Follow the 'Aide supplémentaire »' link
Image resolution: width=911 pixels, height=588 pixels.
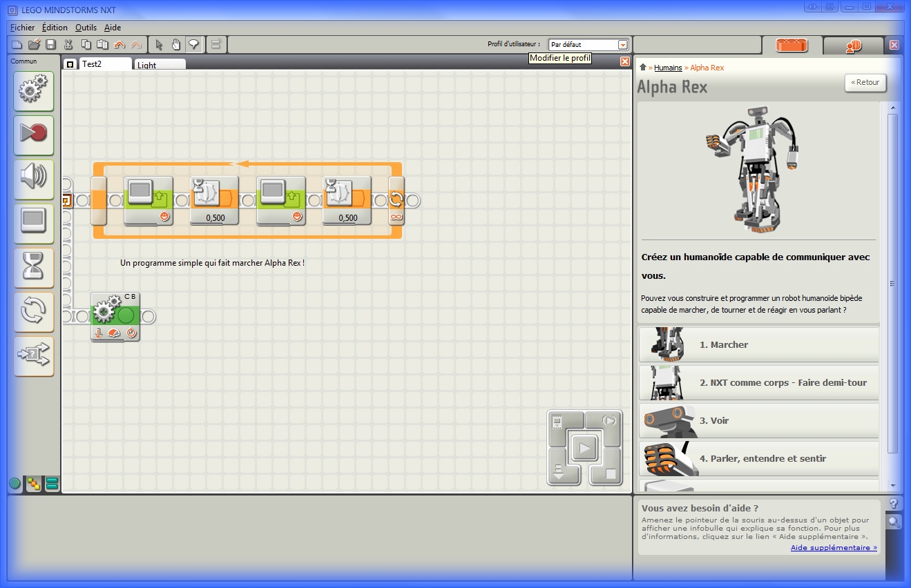[x=834, y=547]
